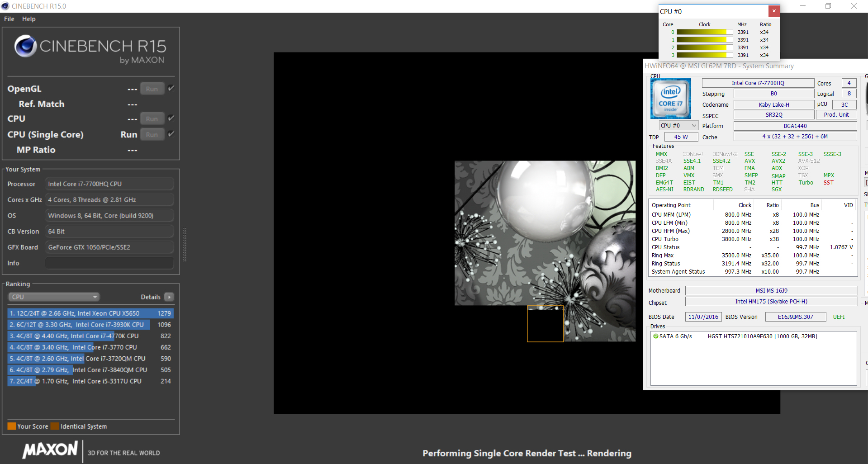Click core 0 clock bar in CPU #0 window
Image resolution: width=868 pixels, height=464 pixels.
pos(705,32)
